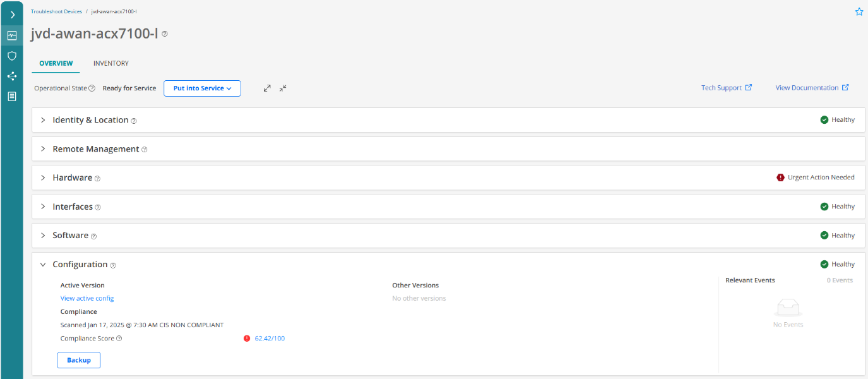
Task: Click the collapse all sections arrows icon
Action: click(283, 88)
